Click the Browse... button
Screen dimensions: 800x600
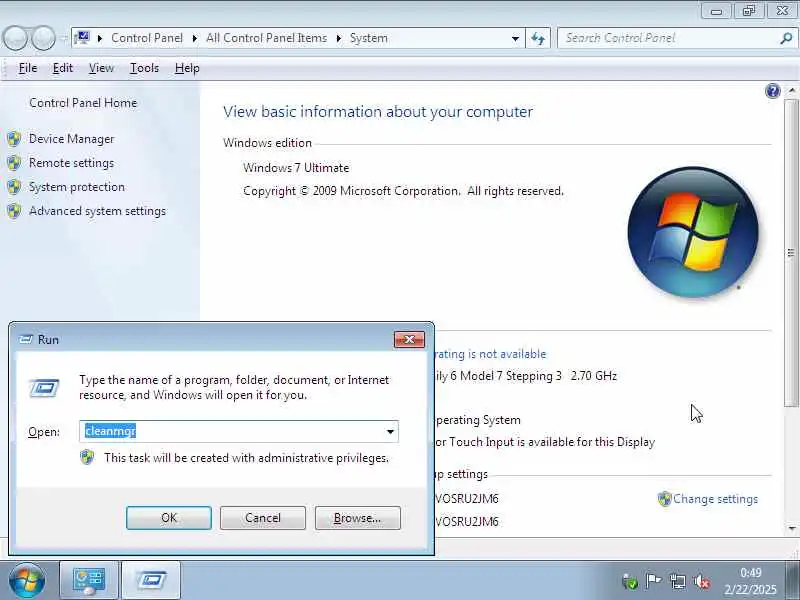[358, 518]
